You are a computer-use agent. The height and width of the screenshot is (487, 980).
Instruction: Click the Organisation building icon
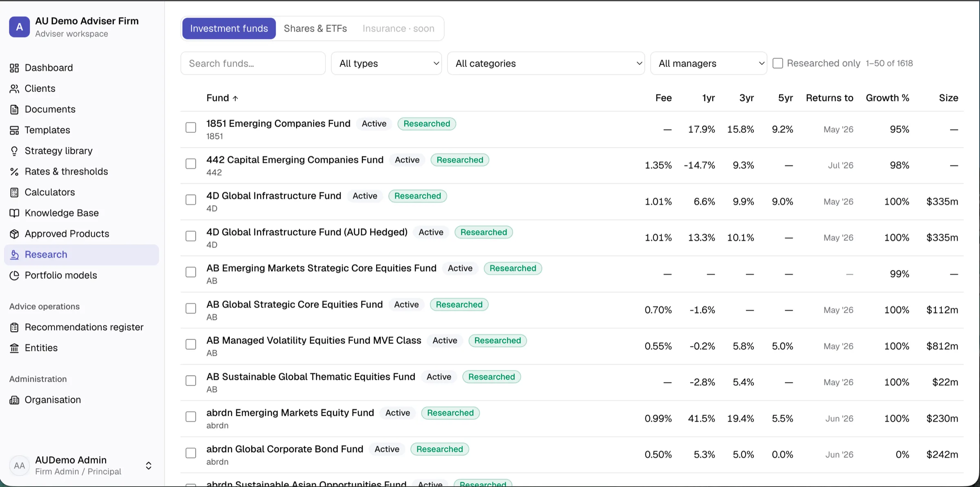coord(14,400)
